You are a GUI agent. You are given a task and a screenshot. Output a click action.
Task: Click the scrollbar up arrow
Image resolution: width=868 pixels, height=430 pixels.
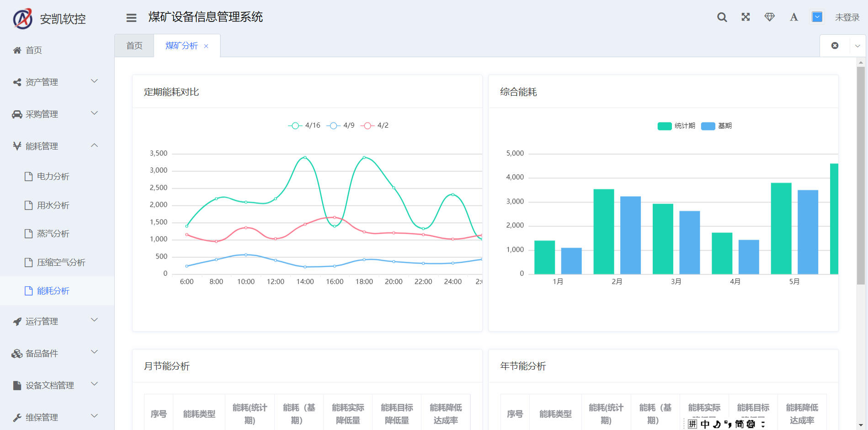(861, 62)
